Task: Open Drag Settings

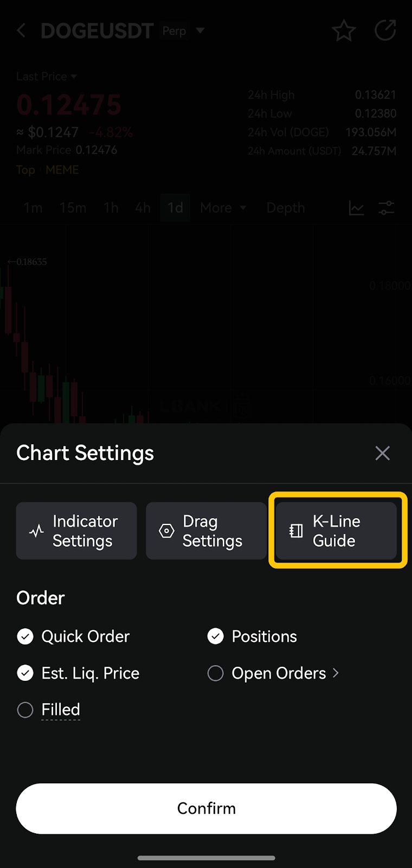Action: (x=206, y=531)
